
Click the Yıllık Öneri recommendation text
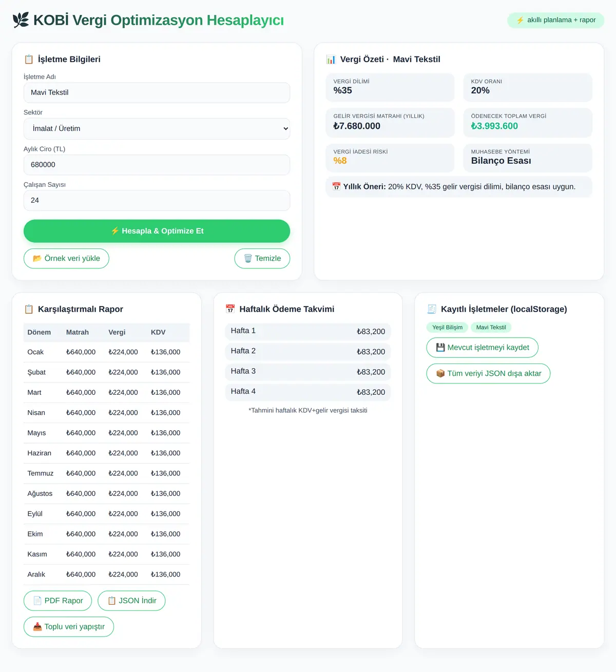point(459,186)
